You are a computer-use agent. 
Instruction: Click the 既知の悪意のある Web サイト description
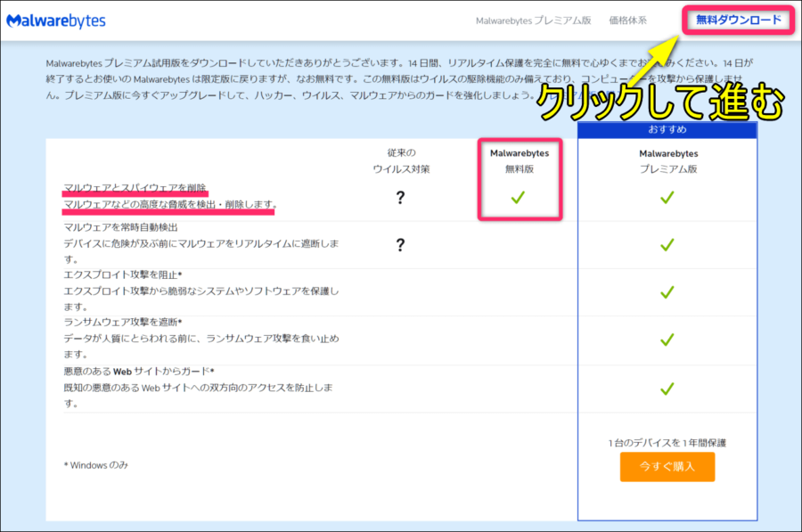click(198, 396)
